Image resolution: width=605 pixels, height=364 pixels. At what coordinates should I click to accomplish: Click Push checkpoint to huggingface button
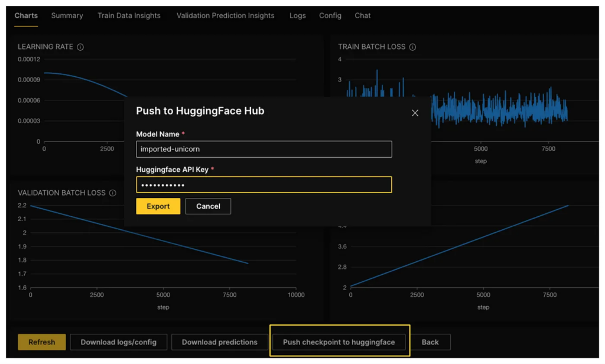339,342
